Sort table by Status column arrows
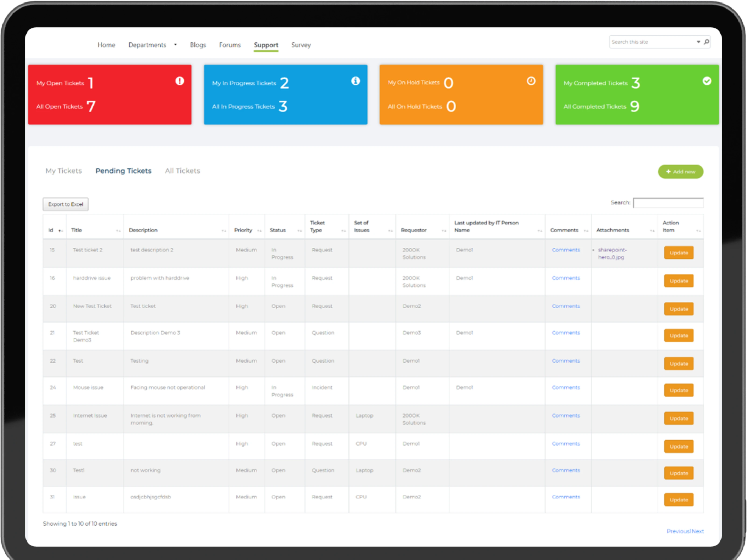The height and width of the screenshot is (560, 747). point(300,231)
